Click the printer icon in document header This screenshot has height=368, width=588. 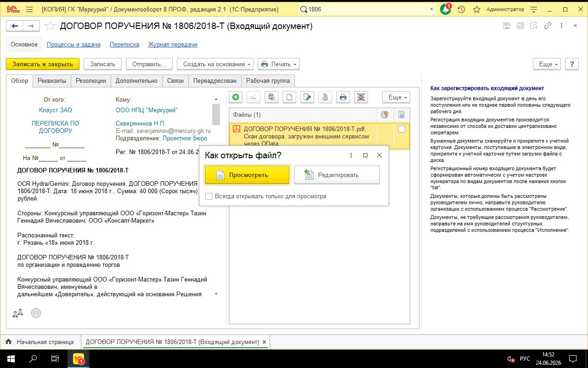tap(520, 26)
